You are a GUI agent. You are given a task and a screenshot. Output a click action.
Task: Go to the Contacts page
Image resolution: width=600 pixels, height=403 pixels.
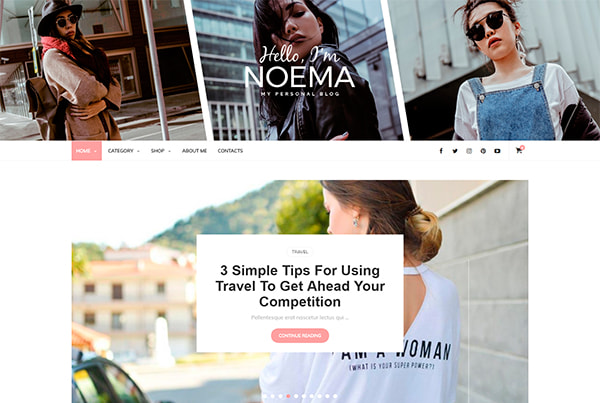pos(230,151)
